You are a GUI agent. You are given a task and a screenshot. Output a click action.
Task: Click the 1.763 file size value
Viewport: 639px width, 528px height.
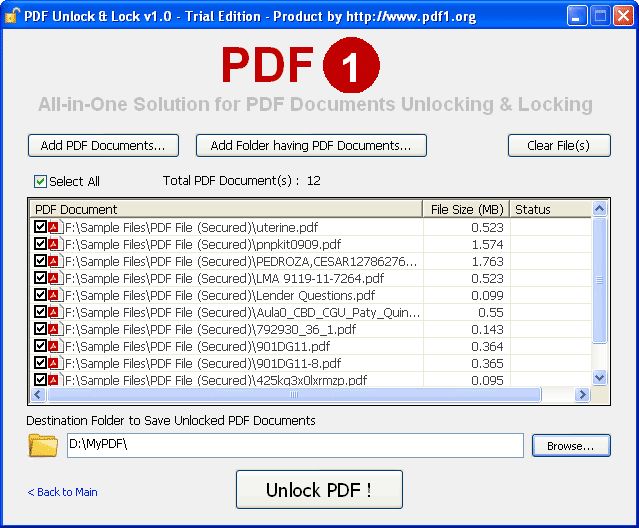tap(487, 262)
